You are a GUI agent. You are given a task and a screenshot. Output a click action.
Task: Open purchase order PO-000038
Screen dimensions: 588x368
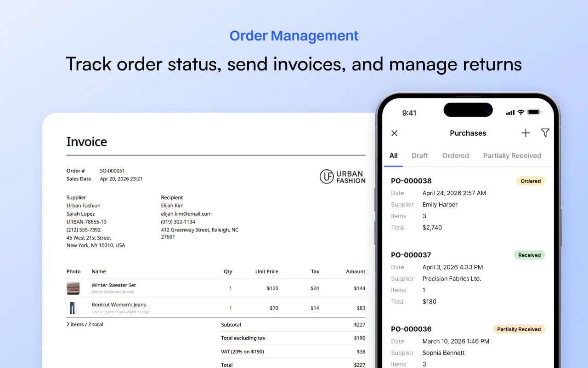tap(411, 181)
